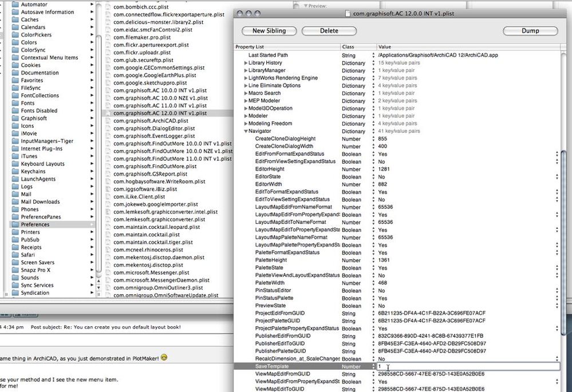Image resolution: width=572 pixels, height=392 pixels.
Task: Expand the Line Eliminate Options entry
Action: (246, 86)
